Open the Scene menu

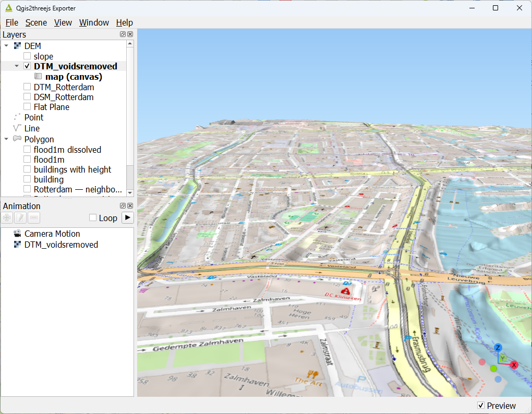tap(36, 22)
